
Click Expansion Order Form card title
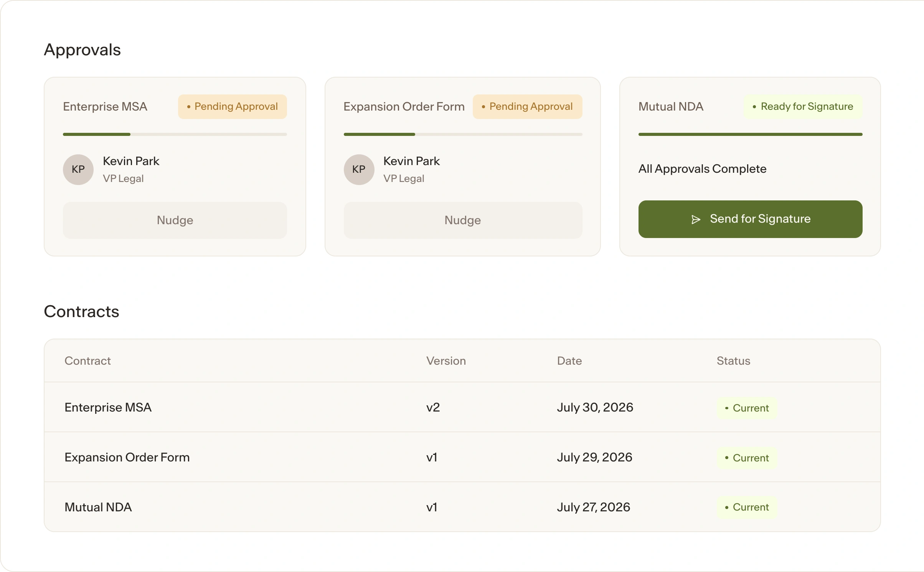tap(404, 106)
